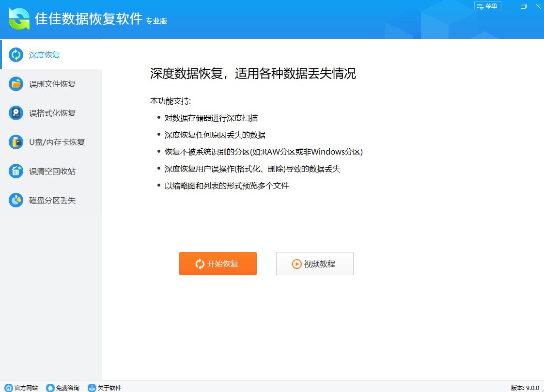Open the 视频教程 video tutorial
This screenshot has width=544, height=392.
coord(315,264)
